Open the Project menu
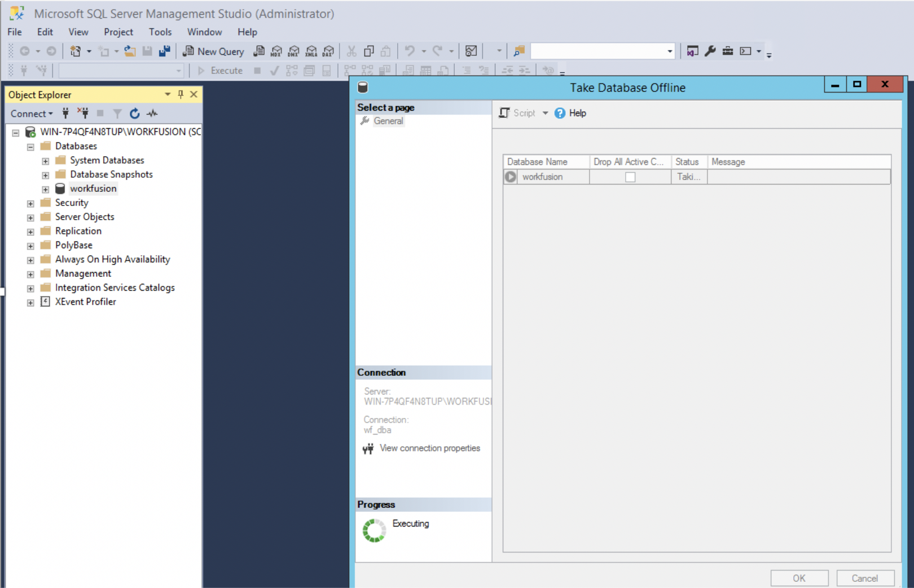The height and width of the screenshot is (588, 914). (x=118, y=32)
